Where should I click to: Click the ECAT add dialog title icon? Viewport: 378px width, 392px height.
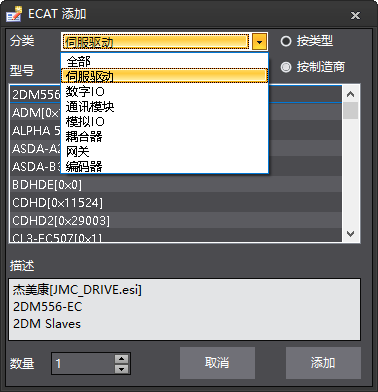[14, 14]
